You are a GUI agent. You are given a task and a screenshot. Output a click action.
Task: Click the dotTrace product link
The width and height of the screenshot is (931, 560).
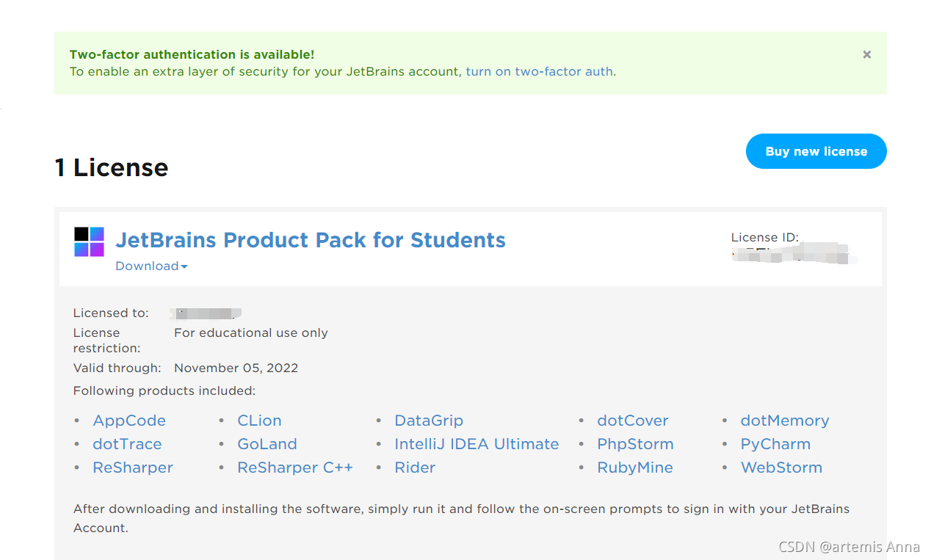tap(127, 444)
